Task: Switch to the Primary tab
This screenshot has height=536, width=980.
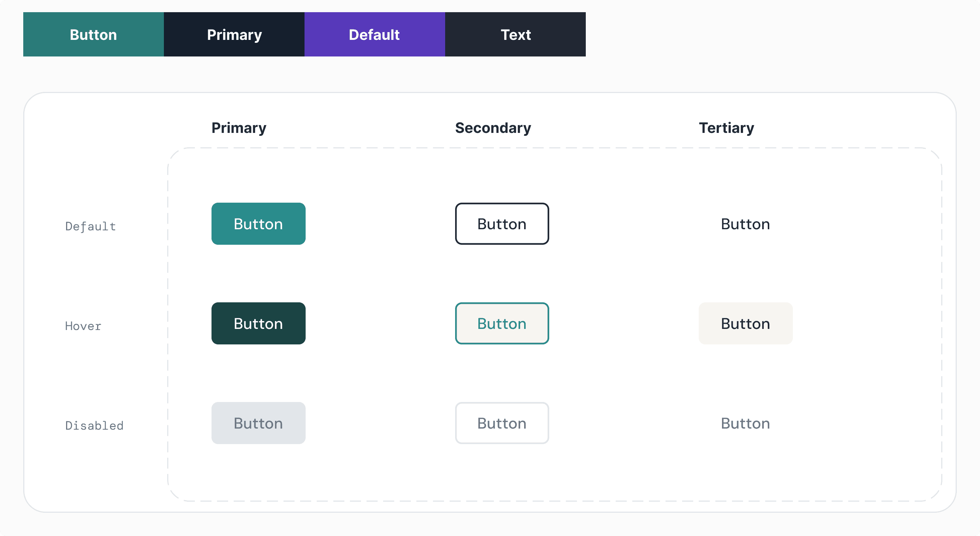Action: point(234,34)
